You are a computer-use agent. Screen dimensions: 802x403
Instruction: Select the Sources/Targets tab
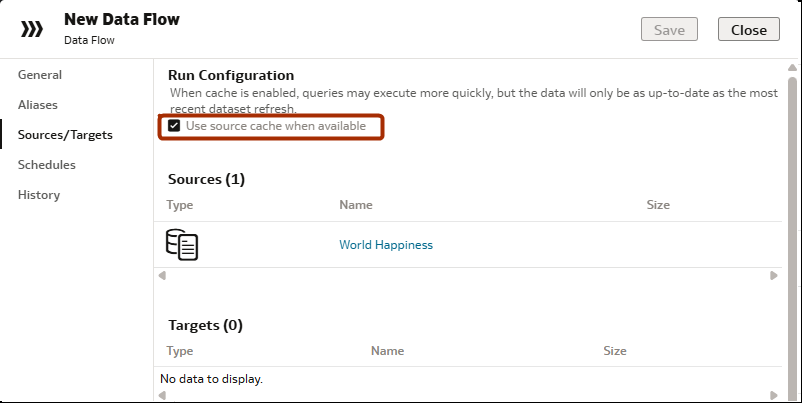[65, 135]
